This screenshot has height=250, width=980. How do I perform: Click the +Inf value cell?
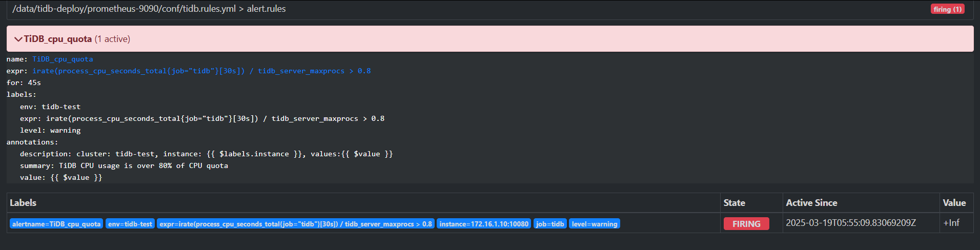951,223
